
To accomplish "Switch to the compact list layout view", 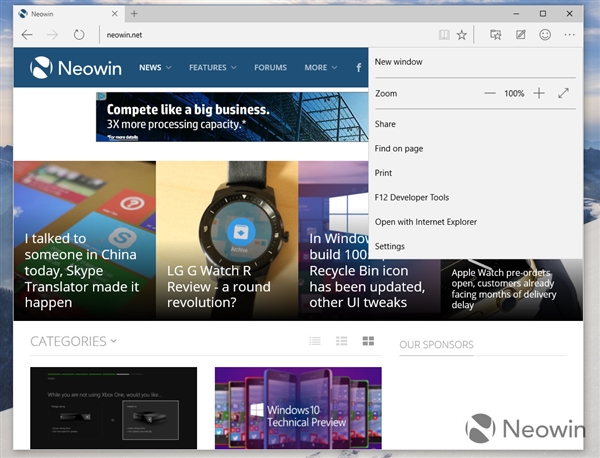I will coord(315,342).
